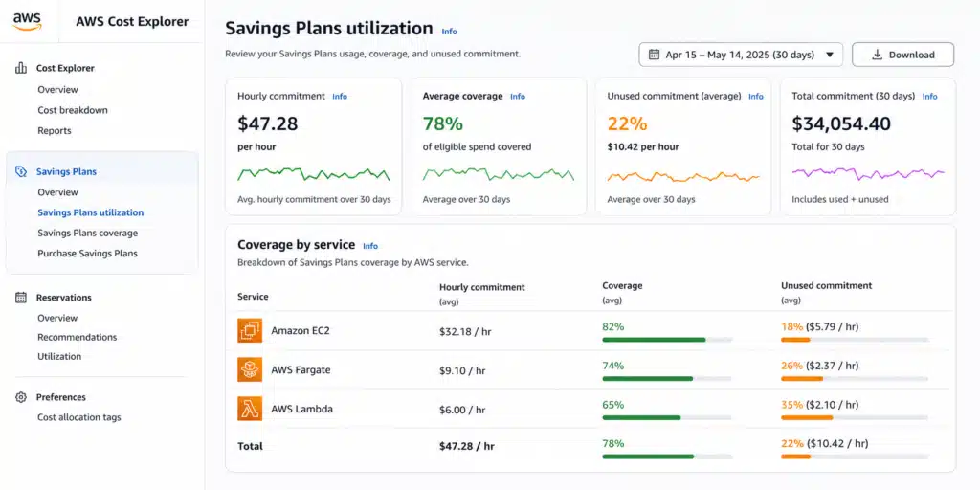
Task: Click the Unused commitment orange sparkline
Action: (x=683, y=177)
